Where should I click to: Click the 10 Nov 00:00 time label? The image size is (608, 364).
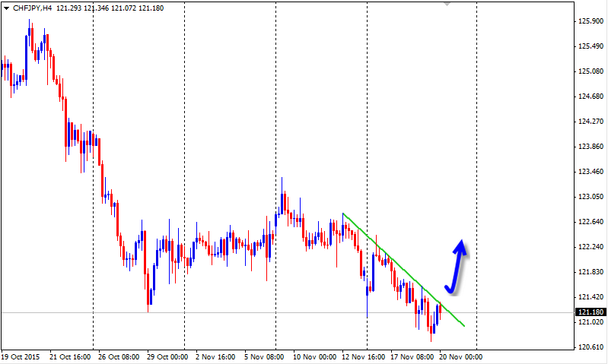[x=314, y=357]
